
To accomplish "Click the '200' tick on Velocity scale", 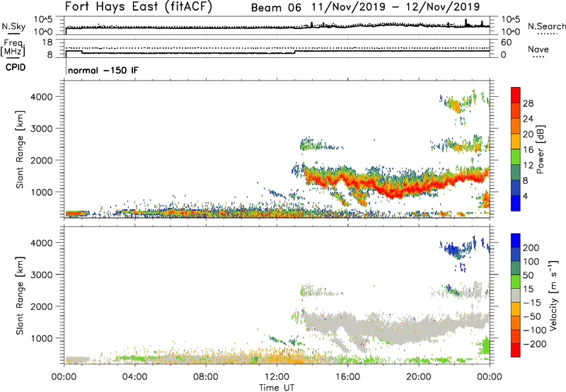I will click(x=531, y=248).
